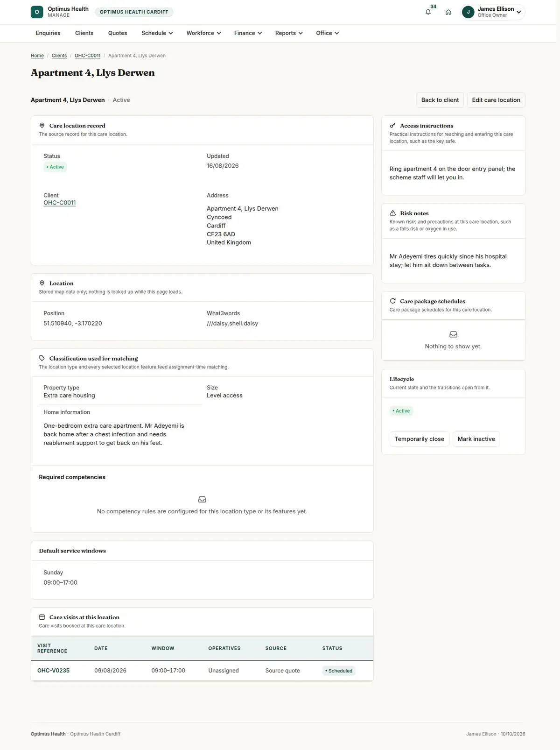Open the Reports dropdown menu
The image size is (560, 750).
point(289,33)
